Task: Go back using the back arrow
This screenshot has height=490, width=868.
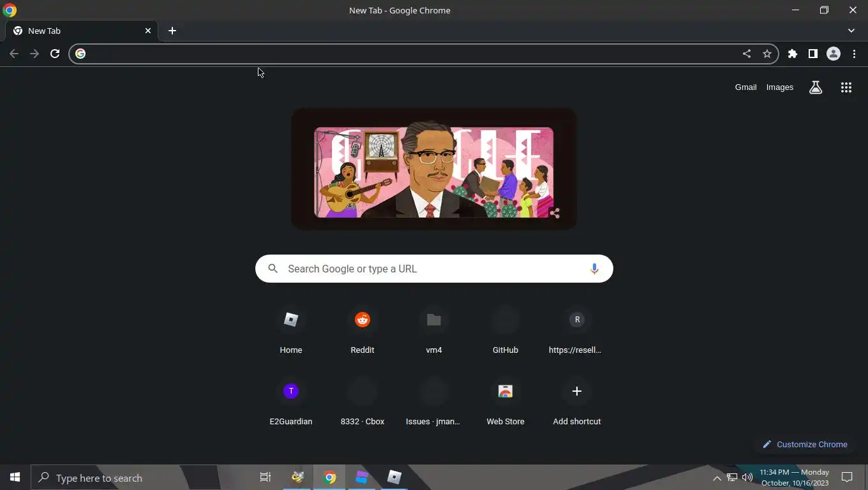Action: pos(14,54)
